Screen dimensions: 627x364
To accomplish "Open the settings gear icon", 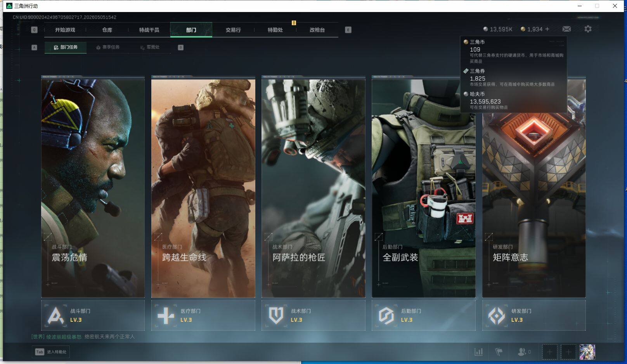I will click(588, 29).
